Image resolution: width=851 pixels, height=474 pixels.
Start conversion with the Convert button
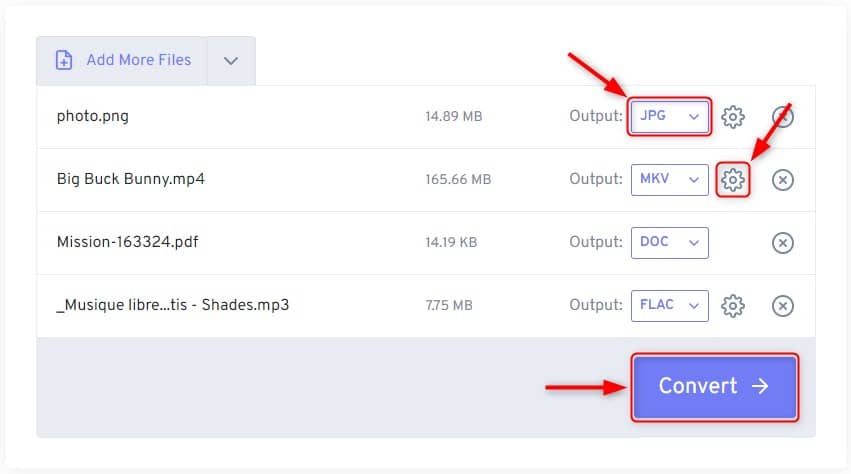pos(715,387)
